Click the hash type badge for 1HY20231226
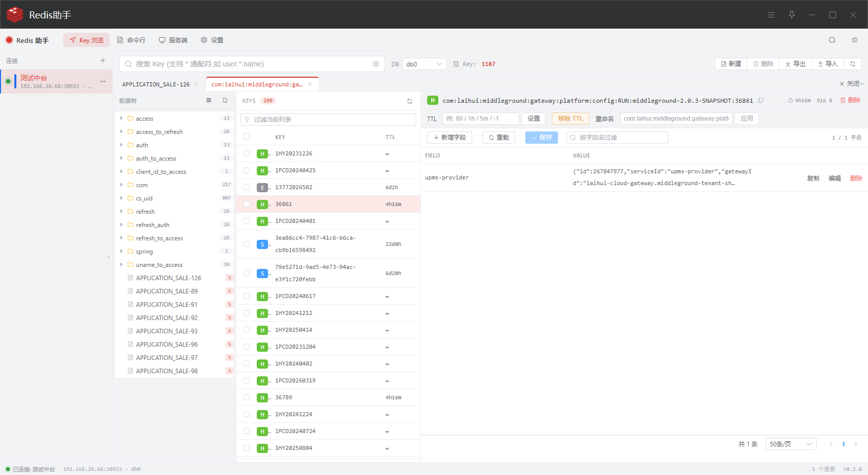Image resolution: width=868 pixels, height=475 pixels. point(262,154)
